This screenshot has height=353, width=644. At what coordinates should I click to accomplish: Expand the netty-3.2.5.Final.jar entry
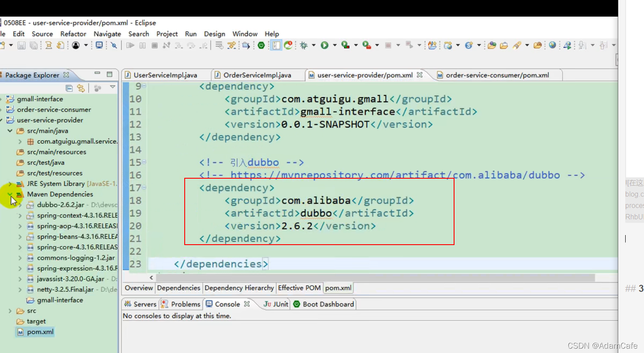click(20, 290)
